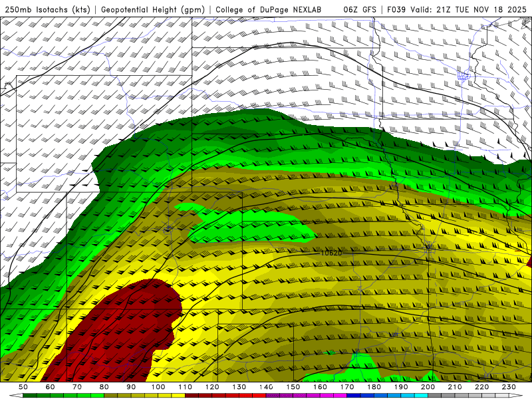This screenshot has height=399, width=532.
Task: Click the '250mb Isotachs (kts)' title text
Action: point(47,10)
